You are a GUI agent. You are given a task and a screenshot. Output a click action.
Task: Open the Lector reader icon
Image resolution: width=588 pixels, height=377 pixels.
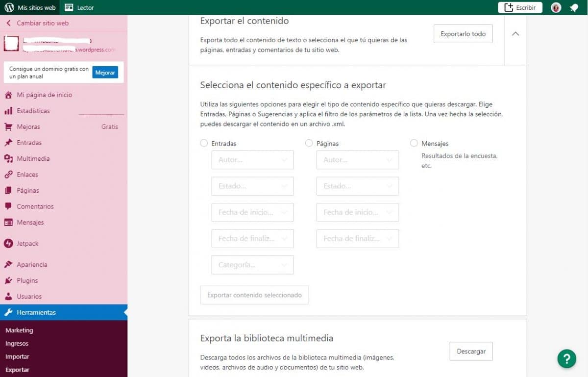[x=69, y=7]
